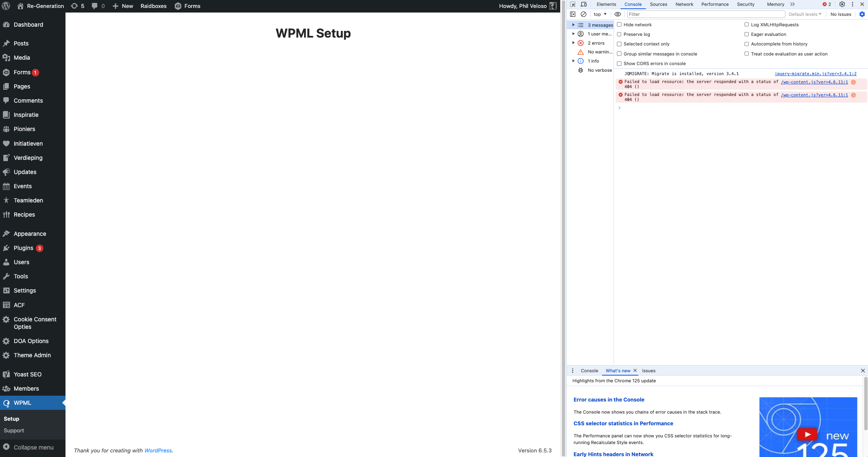Switch to the Network tab
The width and height of the screenshot is (868, 457).
click(684, 4)
